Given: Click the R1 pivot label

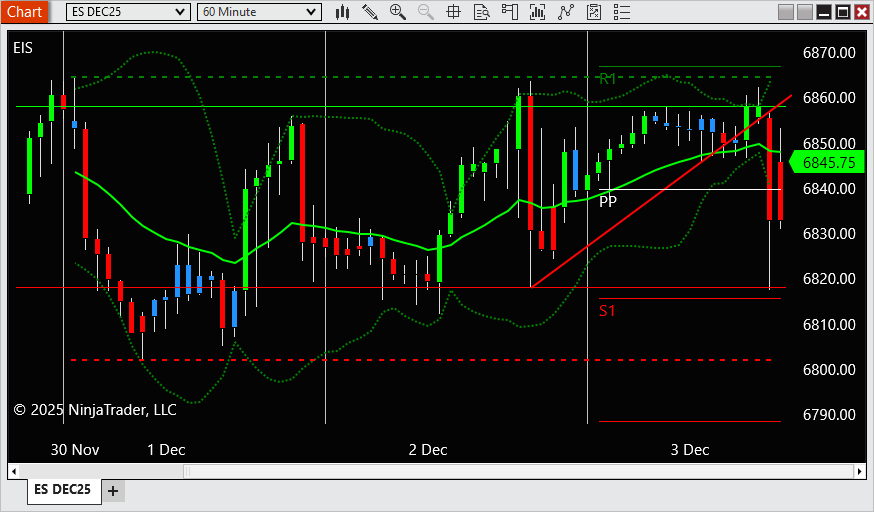Looking at the screenshot, I should tap(608, 79).
